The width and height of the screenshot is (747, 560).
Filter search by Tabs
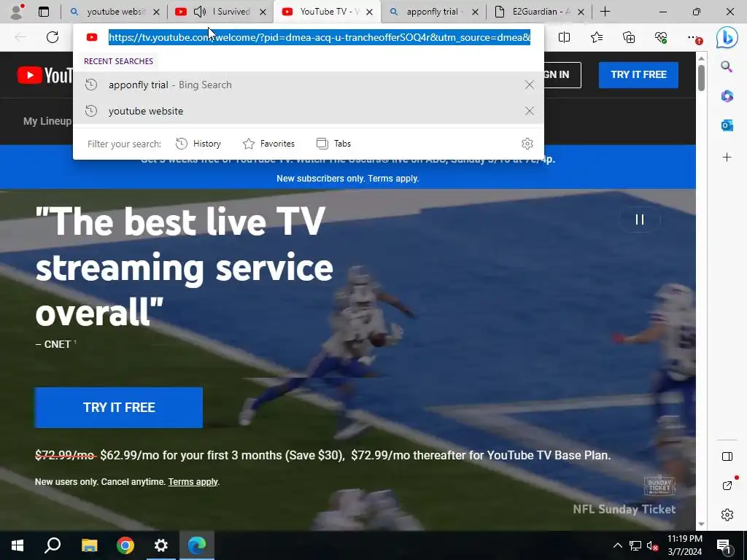coord(333,144)
